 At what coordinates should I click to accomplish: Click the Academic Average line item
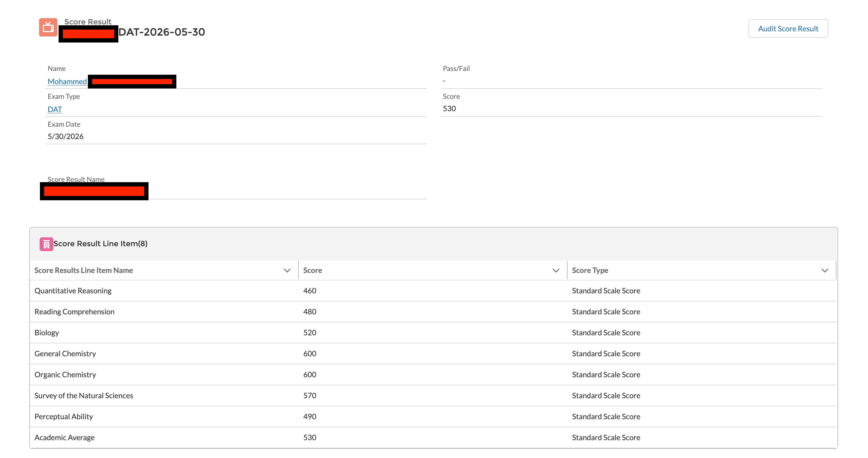click(64, 437)
